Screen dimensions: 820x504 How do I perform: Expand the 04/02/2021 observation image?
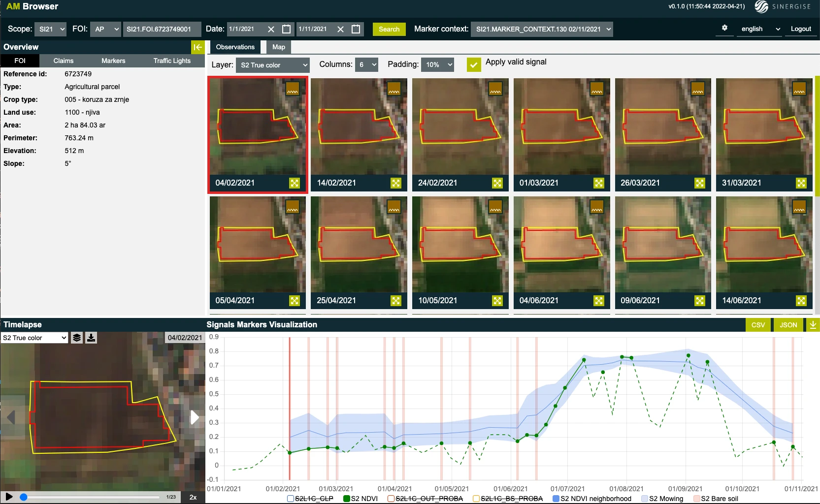(x=295, y=183)
